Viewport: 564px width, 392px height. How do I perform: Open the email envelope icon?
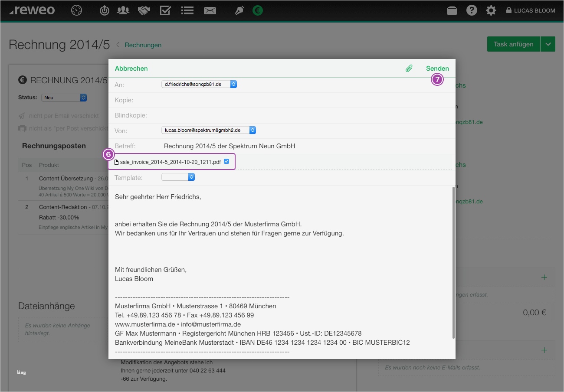[210, 10]
